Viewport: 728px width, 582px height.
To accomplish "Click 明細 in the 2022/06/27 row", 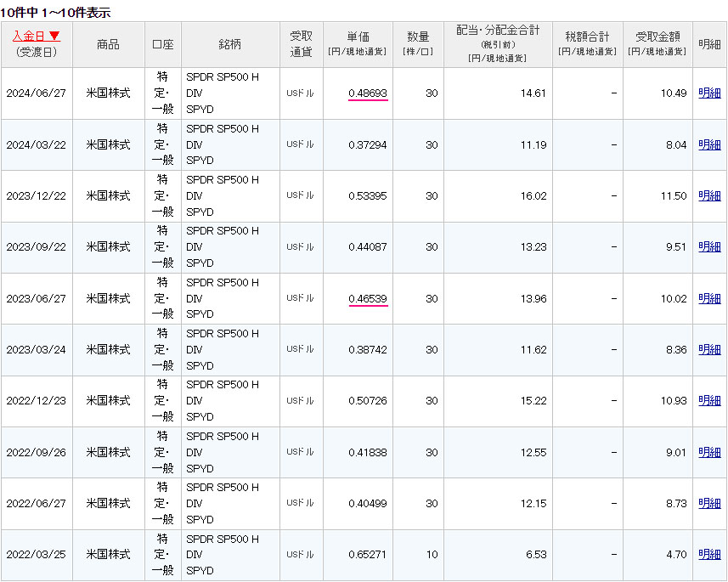I will [708, 503].
